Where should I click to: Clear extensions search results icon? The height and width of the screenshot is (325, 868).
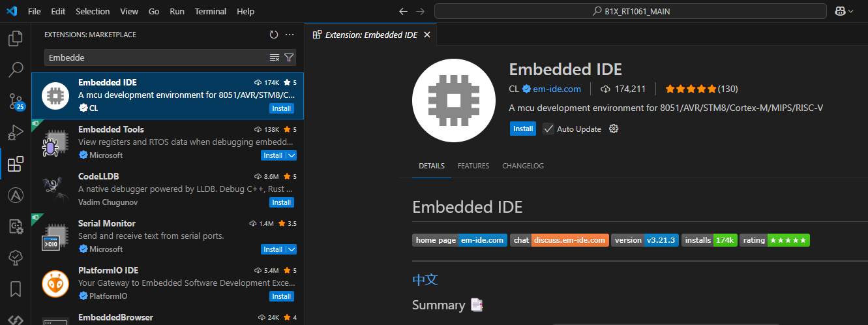(275, 57)
